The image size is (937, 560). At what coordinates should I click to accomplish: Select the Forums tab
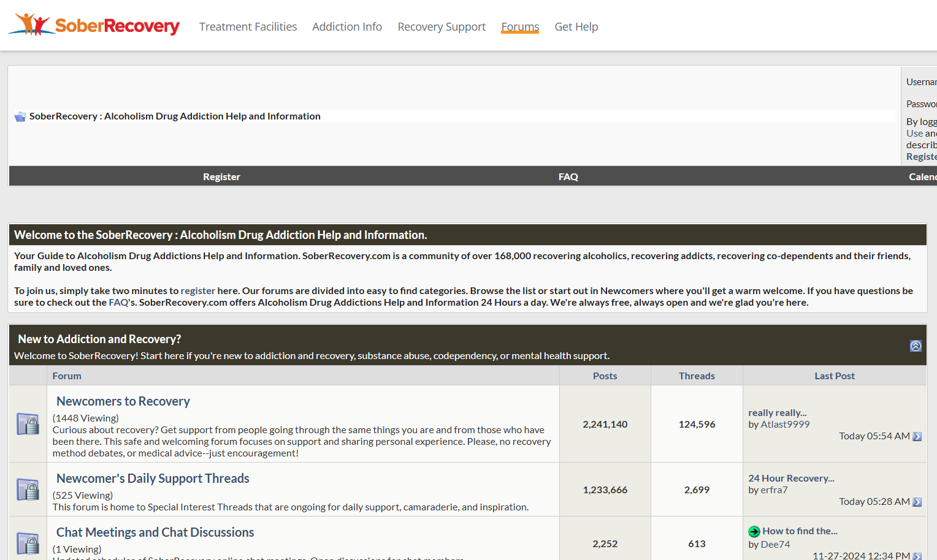pos(520,27)
